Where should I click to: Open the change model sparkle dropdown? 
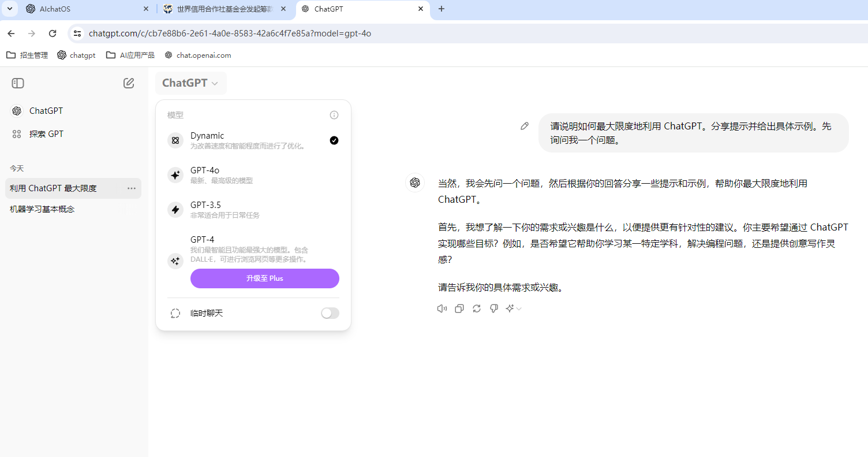(514, 309)
